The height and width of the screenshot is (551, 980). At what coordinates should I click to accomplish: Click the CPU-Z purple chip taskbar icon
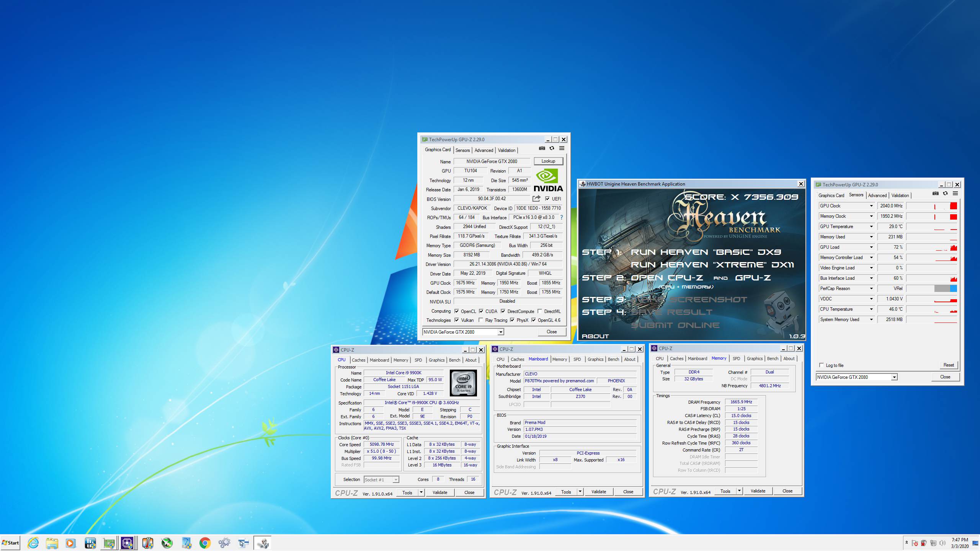[127, 543]
